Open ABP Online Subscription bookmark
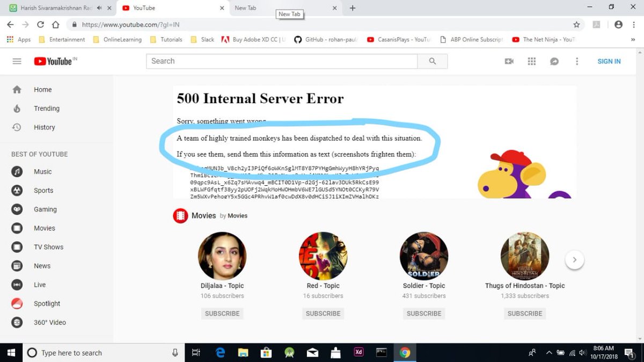 tap(472, 39)
